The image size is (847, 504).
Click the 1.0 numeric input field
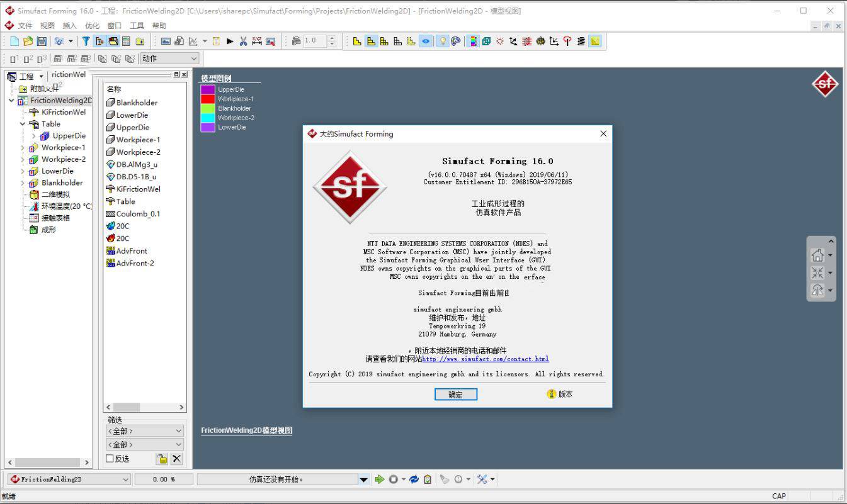(x=314, y=41)
